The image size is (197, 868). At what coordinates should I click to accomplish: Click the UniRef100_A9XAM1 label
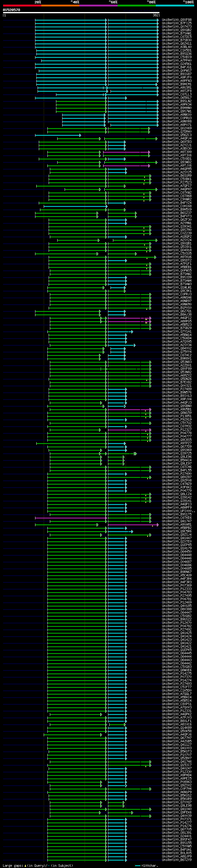coord(177,525)
